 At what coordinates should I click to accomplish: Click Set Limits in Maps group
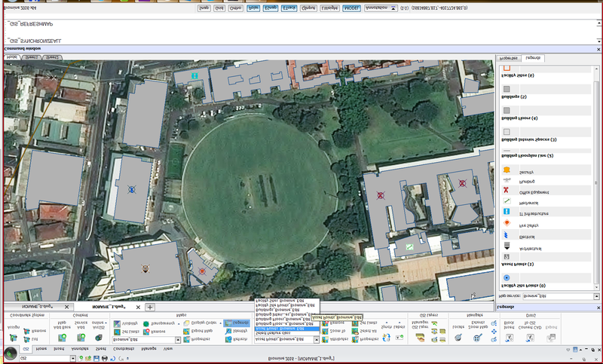(x=126, y=332)
